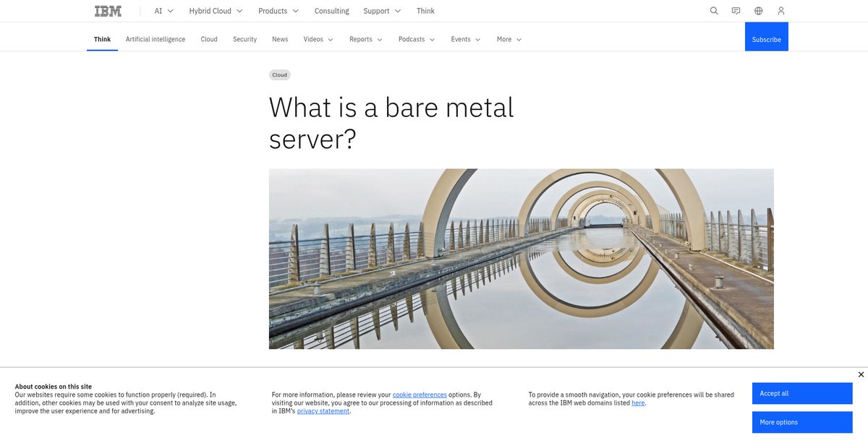This screenshot has width=868, height=448.
Task: Go to the Cloud tab
Action: [209, 39]
